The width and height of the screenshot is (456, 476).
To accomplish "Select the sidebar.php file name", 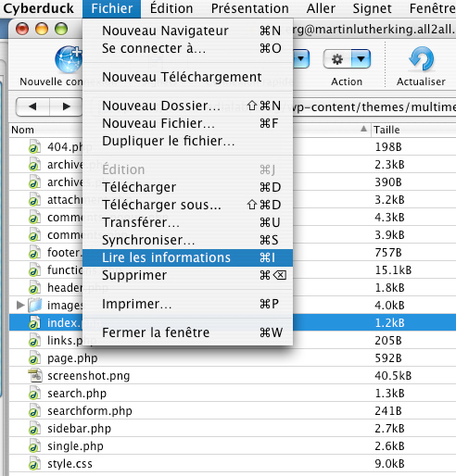I will click(x=79, y=429).
